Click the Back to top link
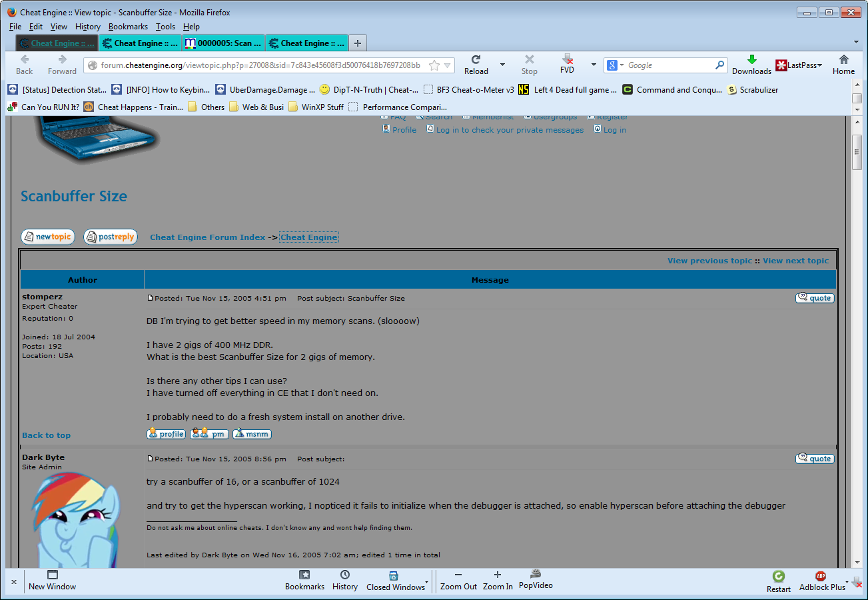This screenshot has height=600, width=868. pyautogui.click(x=46, y=435)
